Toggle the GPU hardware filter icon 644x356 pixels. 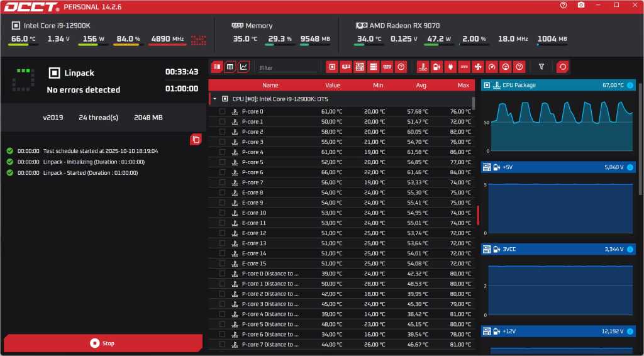tap(346, 66)
